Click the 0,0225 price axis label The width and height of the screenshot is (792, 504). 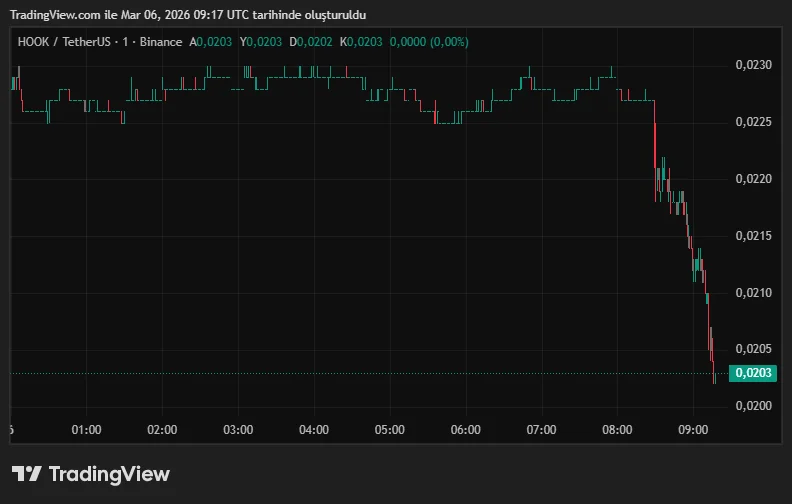(753, 122)
